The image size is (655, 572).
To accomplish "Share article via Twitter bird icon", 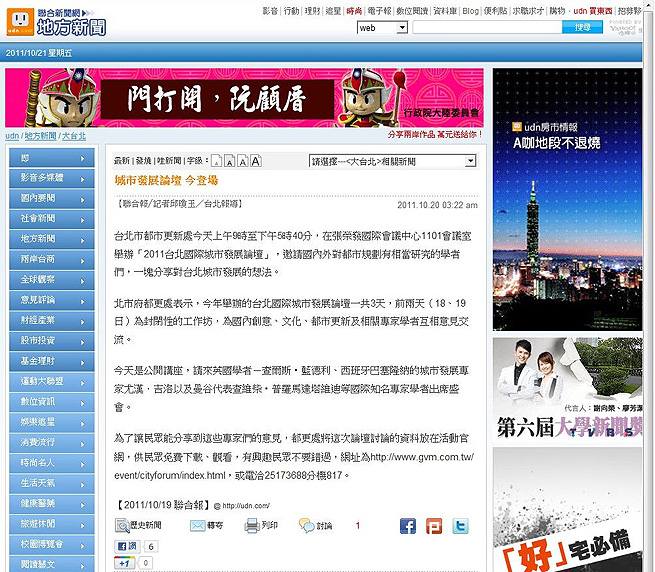I will pyautogui.click(x=460, y=525).
